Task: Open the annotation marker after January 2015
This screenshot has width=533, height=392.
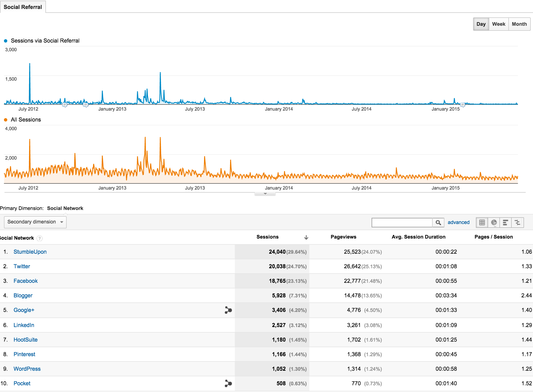Action: tap(463, 105)
